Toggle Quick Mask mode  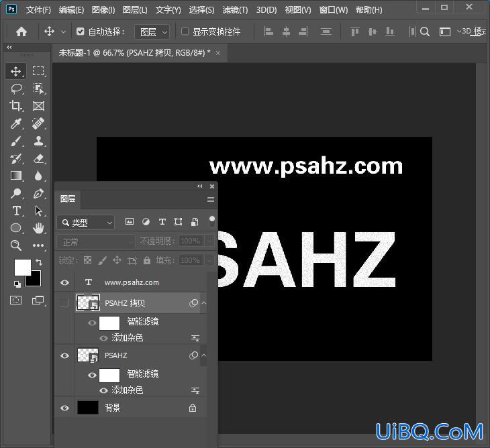(x=15, y=300)
